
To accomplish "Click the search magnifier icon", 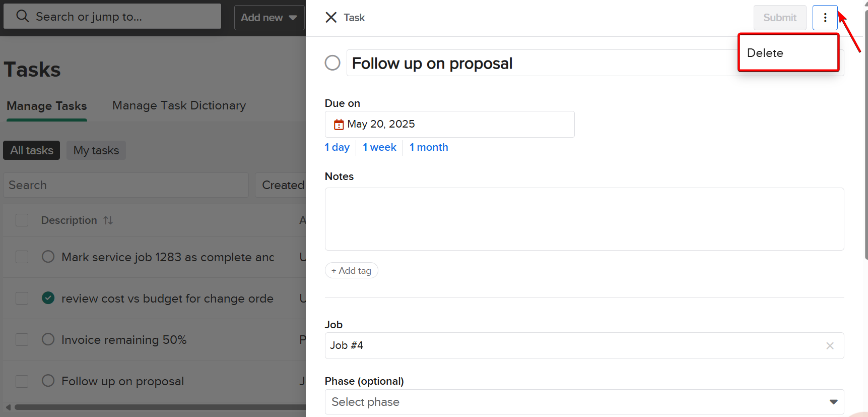I will (x=22, y=16).
